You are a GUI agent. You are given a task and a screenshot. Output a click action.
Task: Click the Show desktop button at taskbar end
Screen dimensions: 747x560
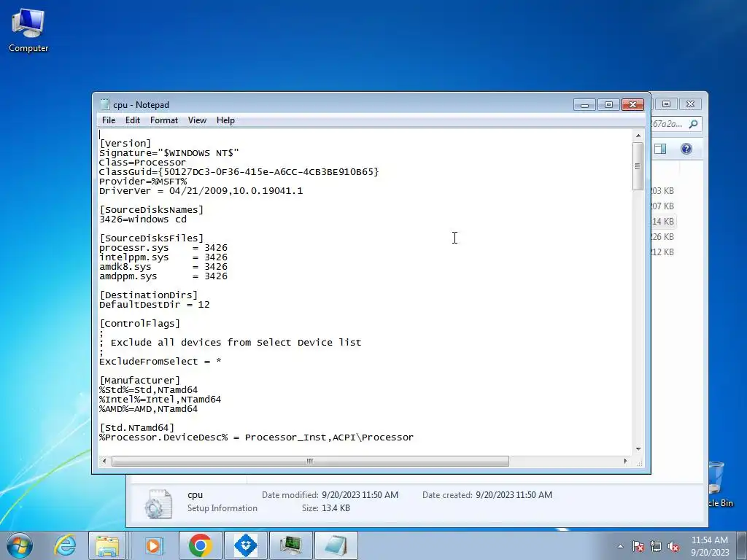[741, 545]
